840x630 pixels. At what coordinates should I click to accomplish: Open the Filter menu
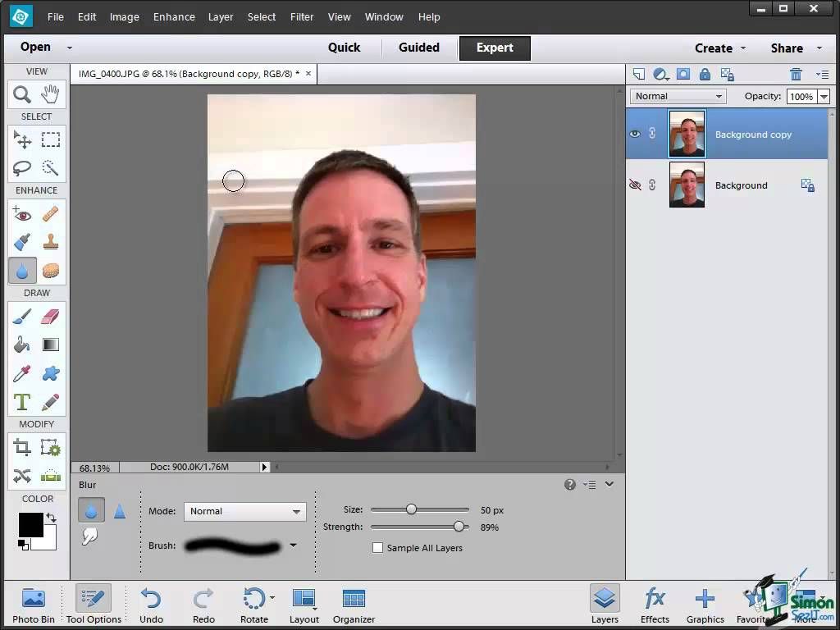(302, 16)
